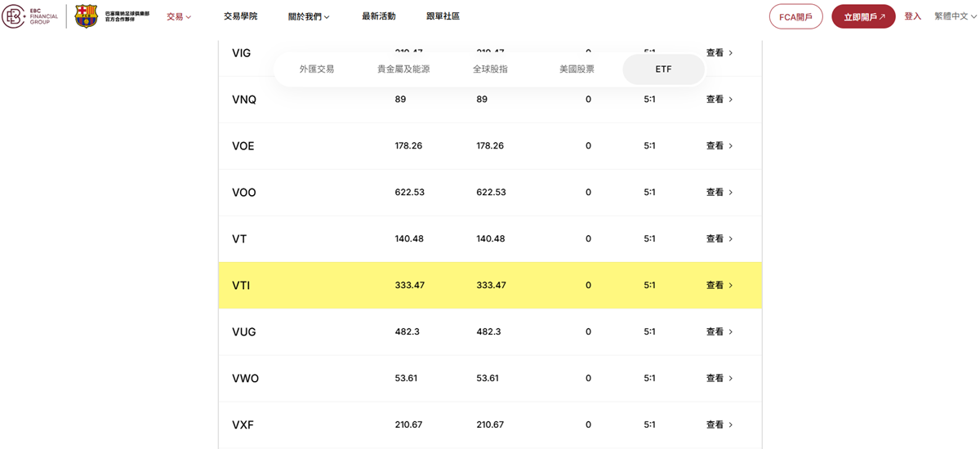Open 最新活動 in navigation

click(379, 16)
